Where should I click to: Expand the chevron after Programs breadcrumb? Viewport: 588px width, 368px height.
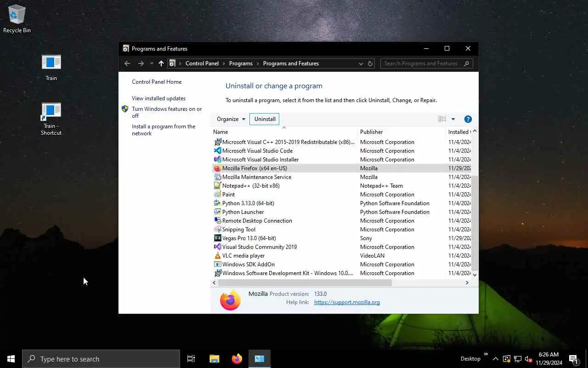[258, 63]
